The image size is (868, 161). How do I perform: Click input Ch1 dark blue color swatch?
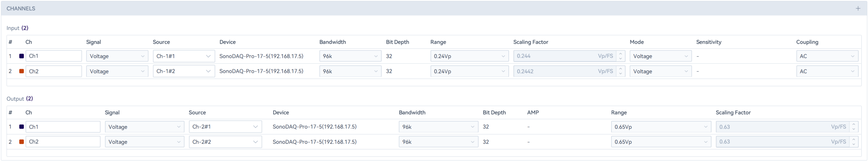pos(21,56)
